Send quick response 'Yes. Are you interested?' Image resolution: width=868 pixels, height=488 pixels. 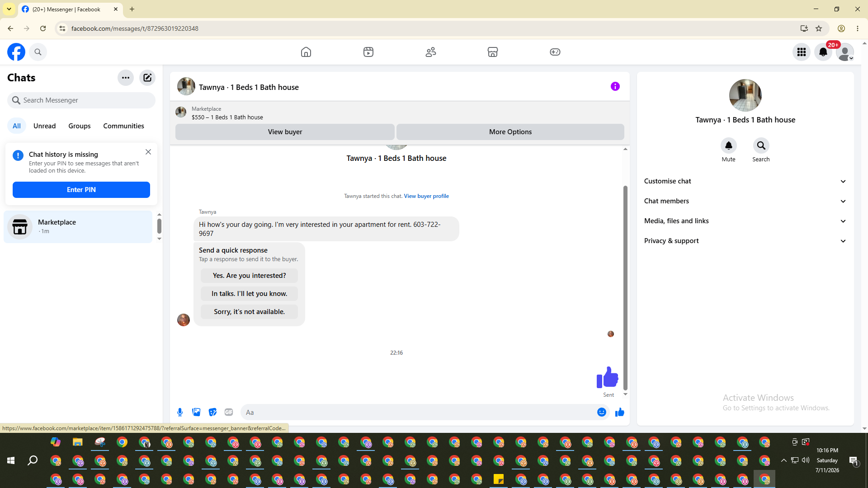(x=250, y=276)
